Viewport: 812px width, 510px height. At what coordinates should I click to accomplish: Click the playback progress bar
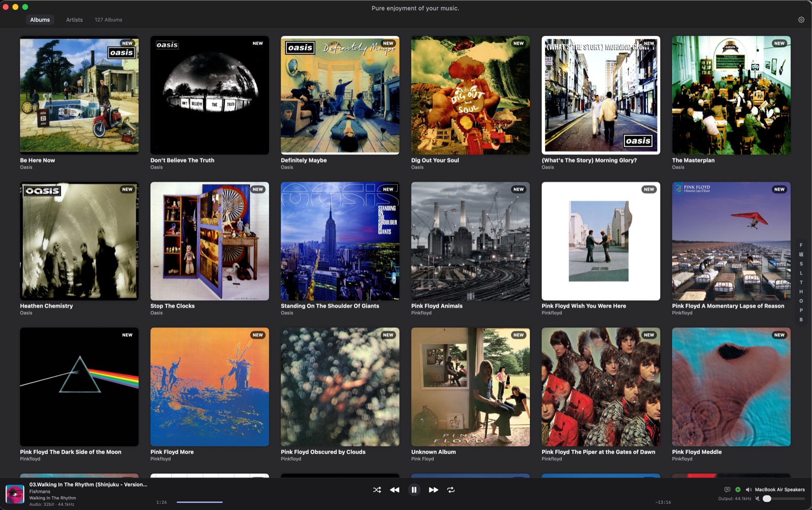pos(414,502)
